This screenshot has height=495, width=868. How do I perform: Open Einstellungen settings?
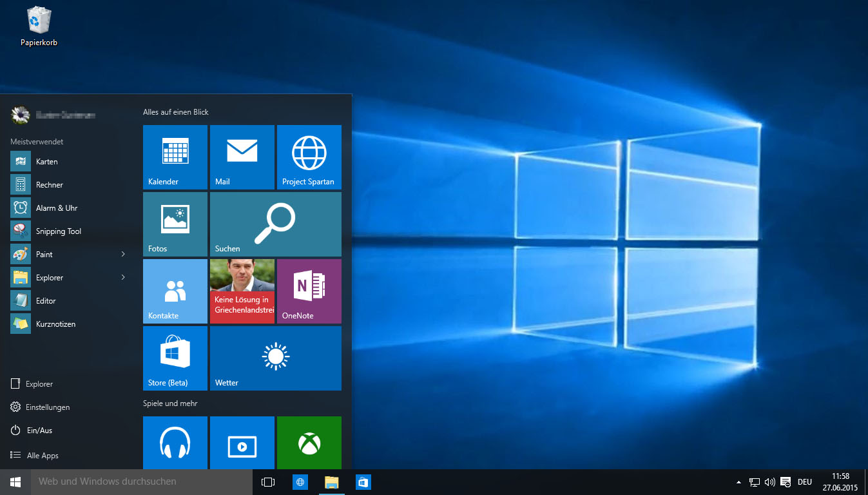47,407
